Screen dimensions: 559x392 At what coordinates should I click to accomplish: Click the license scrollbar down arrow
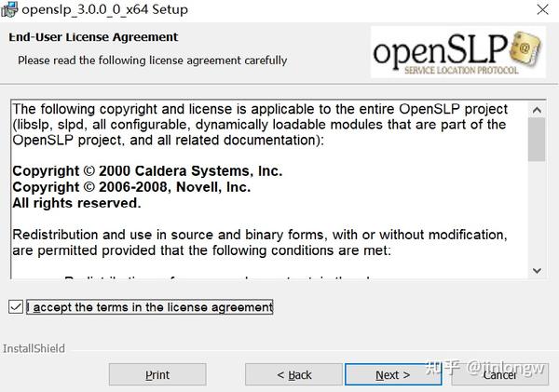tap(537, 270)
